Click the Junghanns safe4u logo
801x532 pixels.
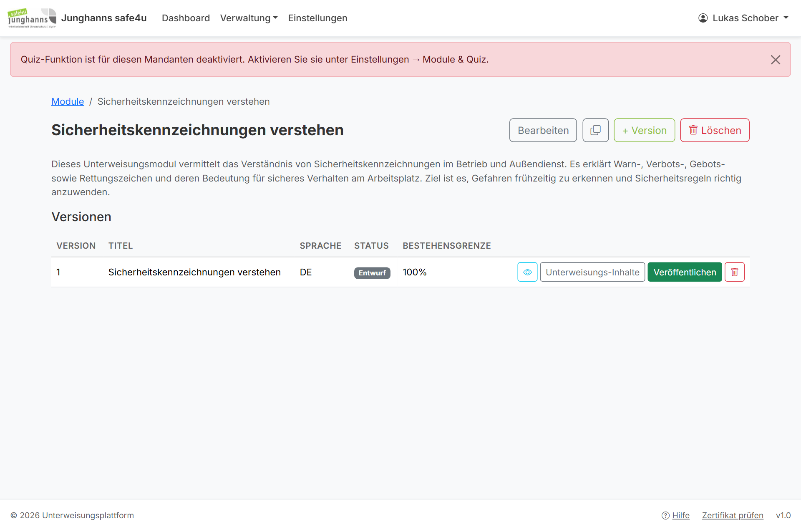click(x=32, y=18)
